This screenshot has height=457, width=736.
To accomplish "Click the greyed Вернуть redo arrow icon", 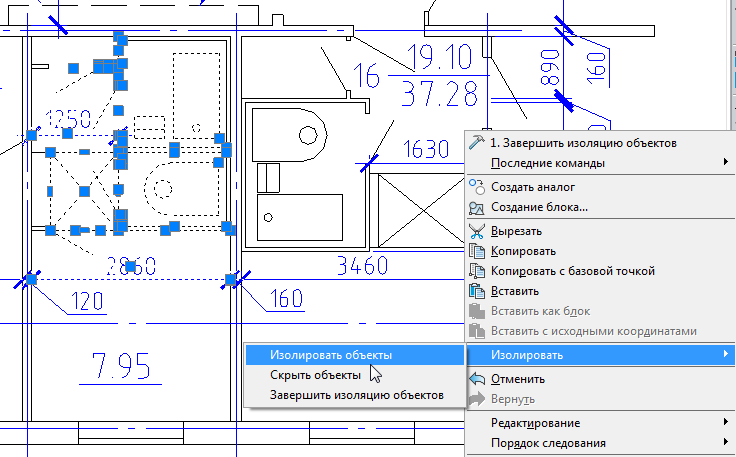I will point(477,399).
